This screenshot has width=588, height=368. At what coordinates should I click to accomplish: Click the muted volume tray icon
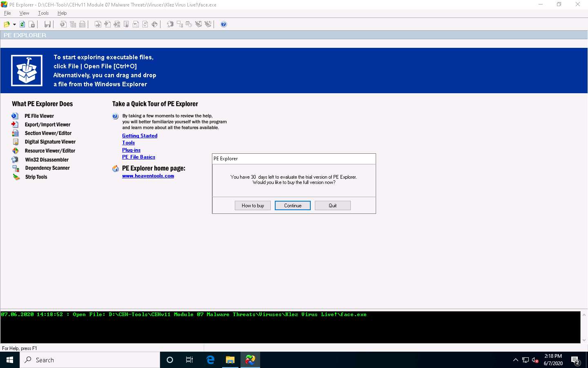535,360
